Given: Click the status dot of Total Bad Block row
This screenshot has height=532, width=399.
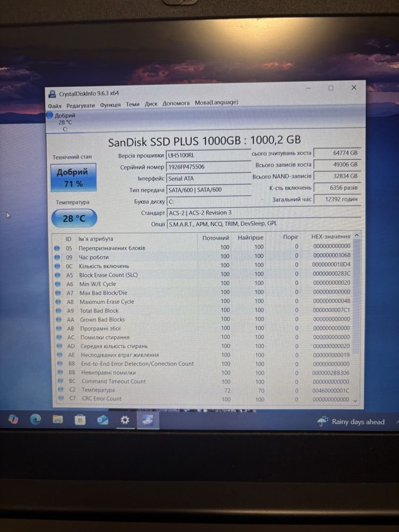Looking at the screenshot, I should [x=59, y=311].
